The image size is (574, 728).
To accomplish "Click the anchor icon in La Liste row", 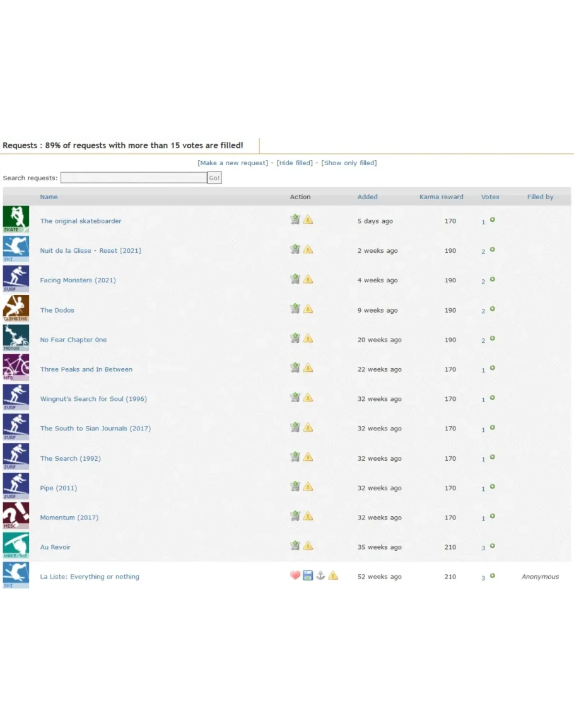I will coord(320,575).
